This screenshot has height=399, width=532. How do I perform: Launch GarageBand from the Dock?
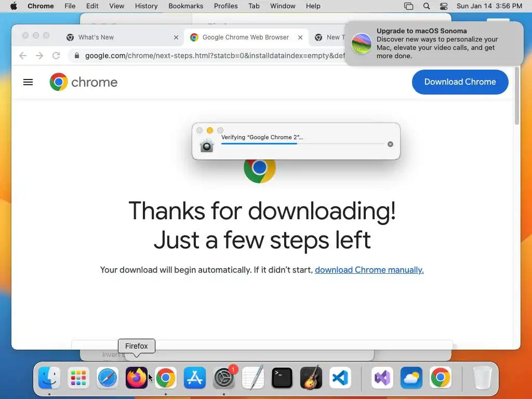coord(311,378)
